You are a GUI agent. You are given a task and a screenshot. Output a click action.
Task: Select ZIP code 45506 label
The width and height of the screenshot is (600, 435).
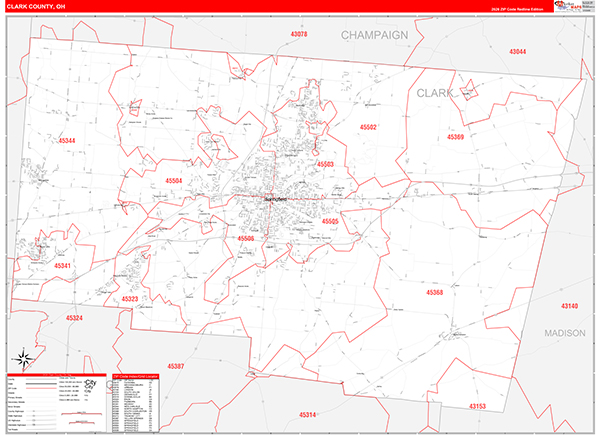click(246, 239)
